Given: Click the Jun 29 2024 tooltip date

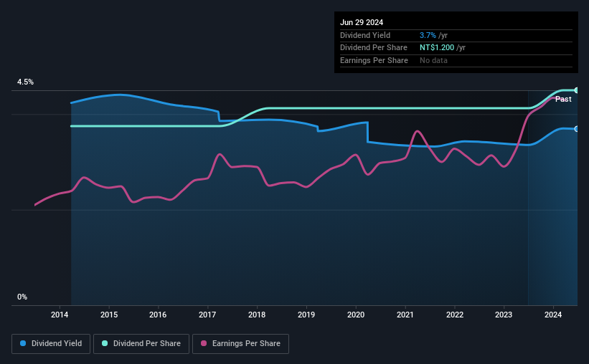Looking at the screenshot, I should (362, 22).
